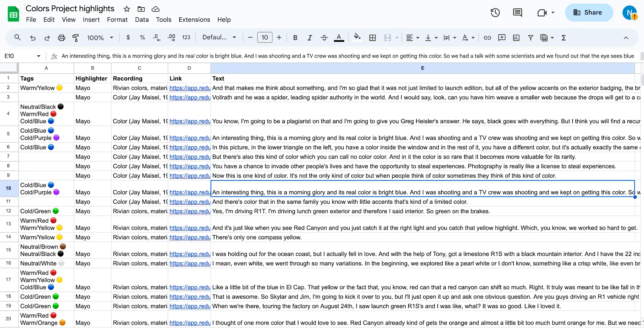The image size is (644, 328).
Task: Open the E10 name box dropdown
Action: click(x=39, y=56)
